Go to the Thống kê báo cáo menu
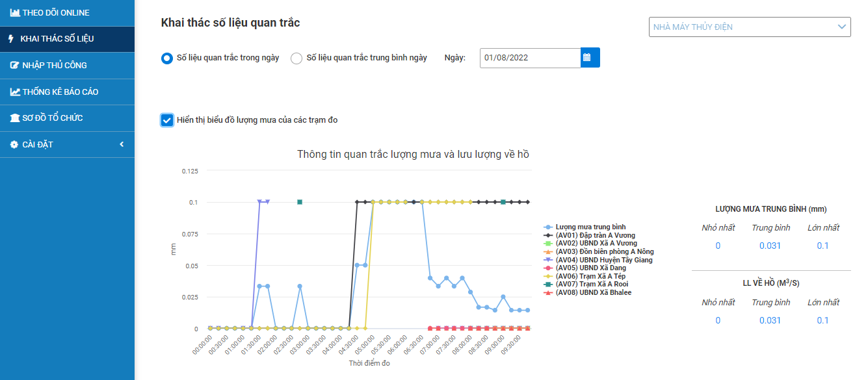868x380 pixels. pyautogui.click(x=60, y=92)
